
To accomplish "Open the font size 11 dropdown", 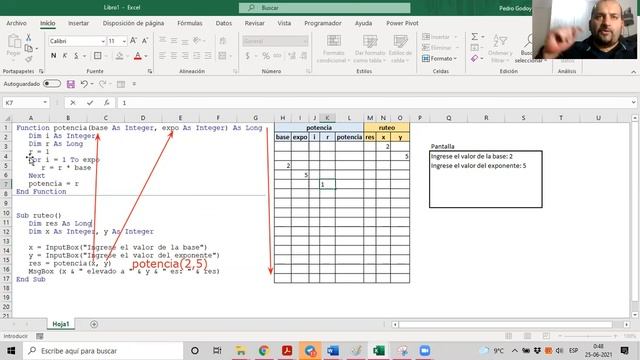I will click(124, 41).
